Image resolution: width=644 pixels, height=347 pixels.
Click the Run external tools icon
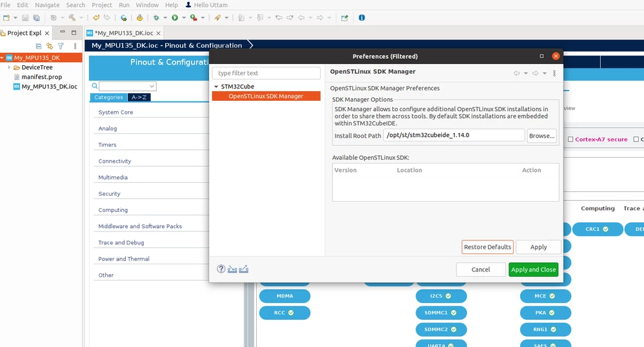click(x=194, y=17)
